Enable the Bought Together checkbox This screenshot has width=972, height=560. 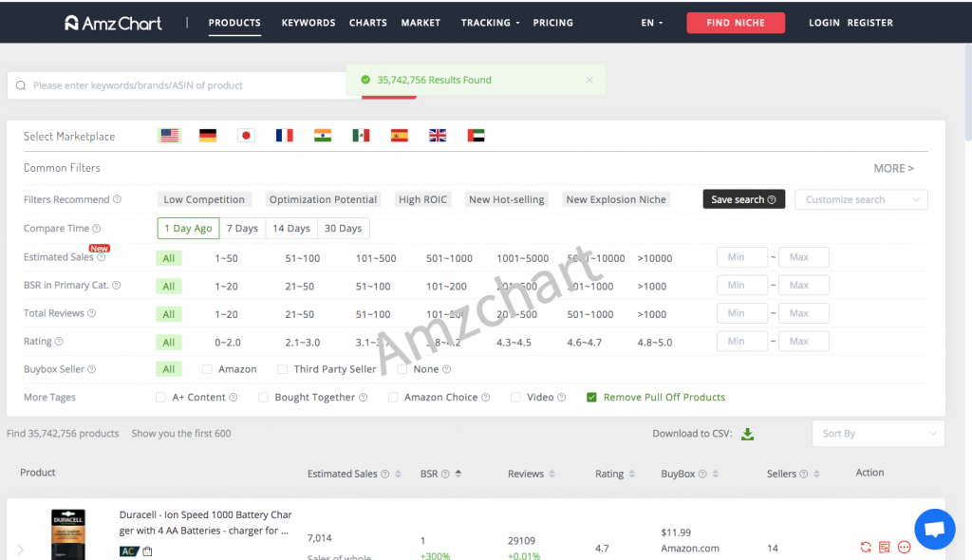click(264, 397)
